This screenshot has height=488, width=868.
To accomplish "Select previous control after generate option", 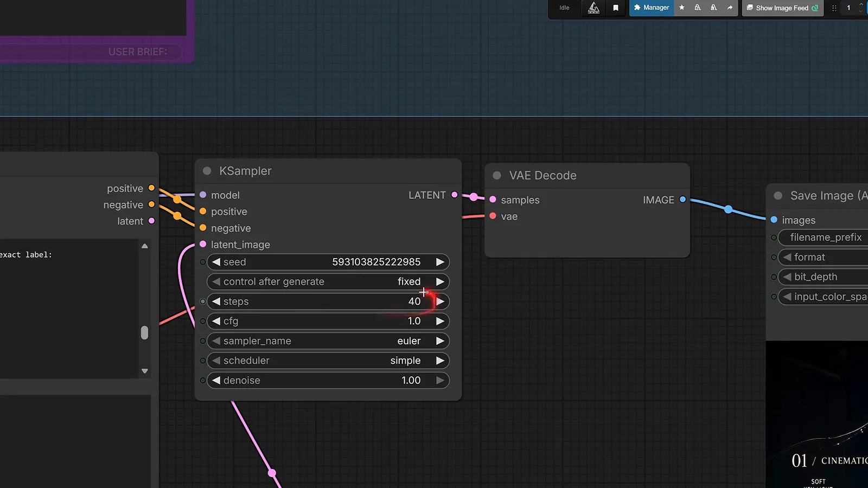I will point(216,281).
